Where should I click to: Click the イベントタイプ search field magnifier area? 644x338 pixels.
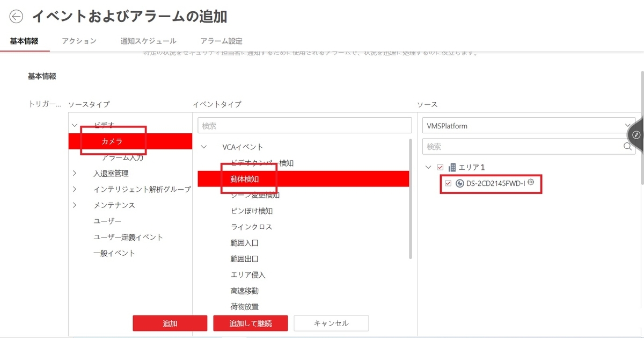(x=304, y=125)
